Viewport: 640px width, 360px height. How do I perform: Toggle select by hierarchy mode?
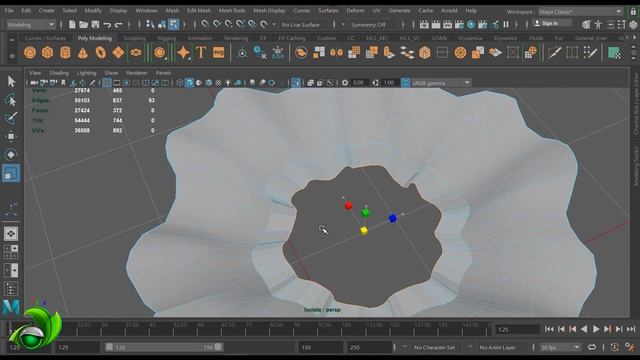tap(150, 24)
